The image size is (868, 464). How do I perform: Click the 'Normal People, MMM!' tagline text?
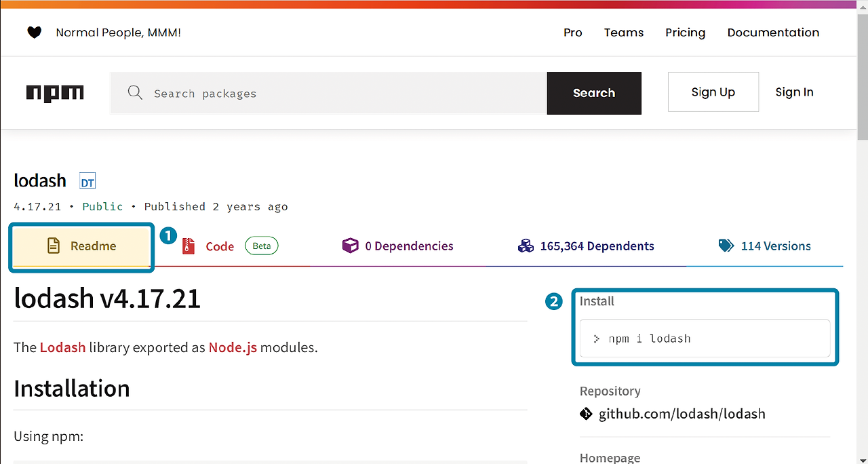pos(118,33)
